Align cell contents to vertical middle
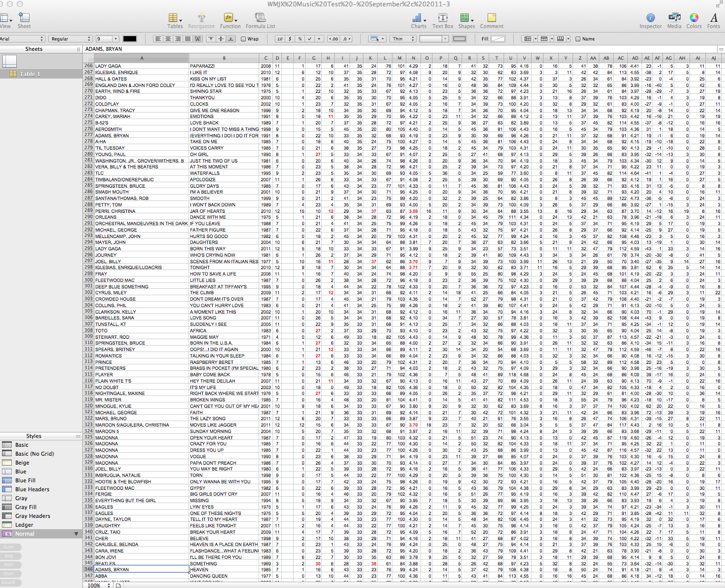This screenshot has height=588, width=725. [221, 39]
